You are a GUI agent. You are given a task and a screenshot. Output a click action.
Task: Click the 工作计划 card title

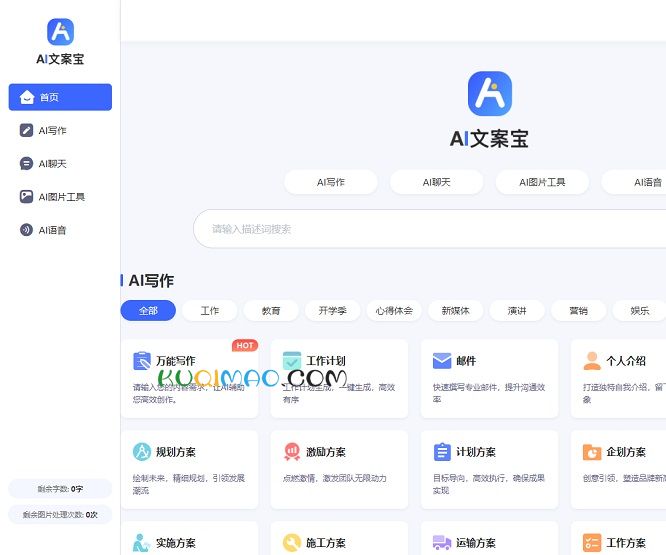coord(326,361)
